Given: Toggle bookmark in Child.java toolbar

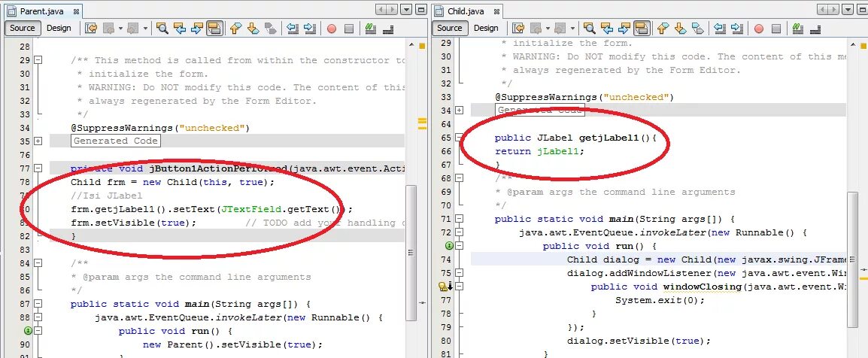Looking at the screenshot, I should 698,29.
